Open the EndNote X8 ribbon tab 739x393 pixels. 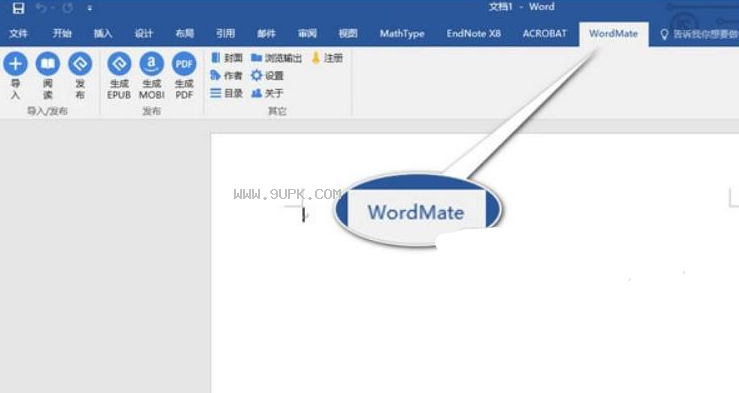tap(474, 33)
